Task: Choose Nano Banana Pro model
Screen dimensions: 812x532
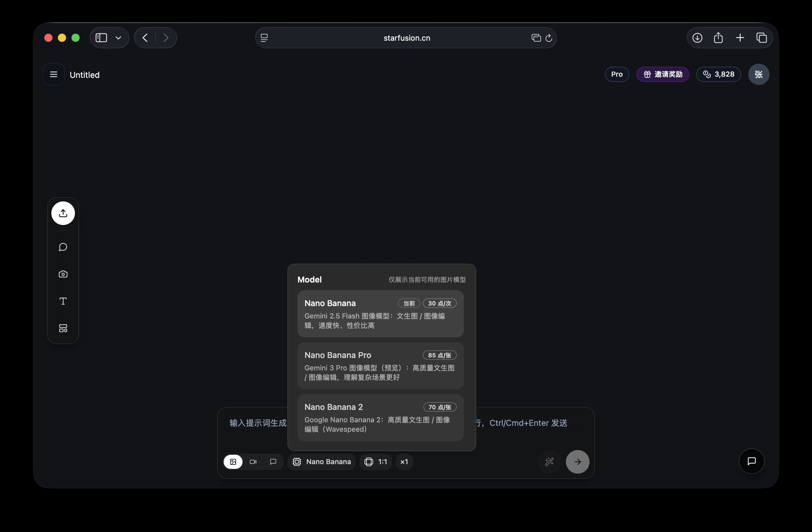Action: pyautogui.click(x=380, y=366)
